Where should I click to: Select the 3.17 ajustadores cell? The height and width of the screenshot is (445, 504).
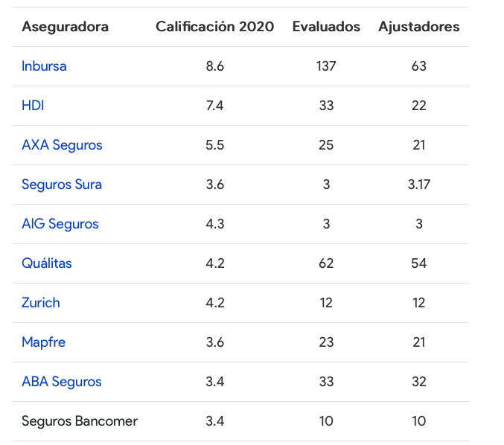click(418, 185)
